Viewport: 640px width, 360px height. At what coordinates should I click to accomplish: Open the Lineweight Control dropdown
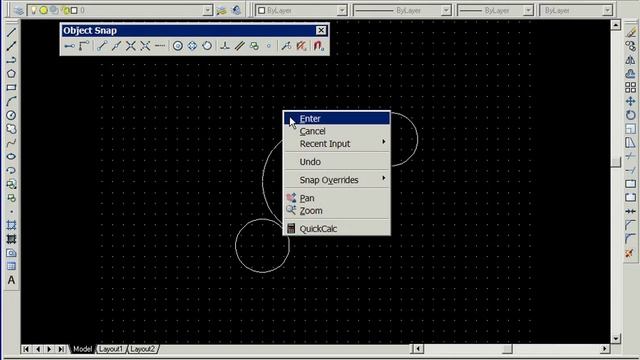tap(528, 10)
